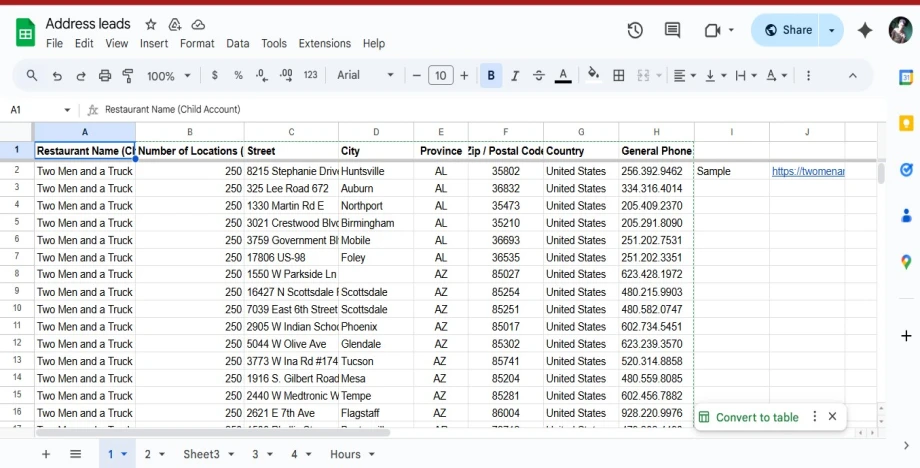Open version history clock icon

point(635,30)
